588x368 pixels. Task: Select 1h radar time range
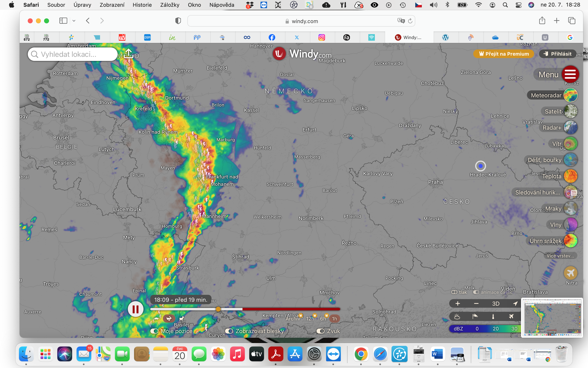335,319
